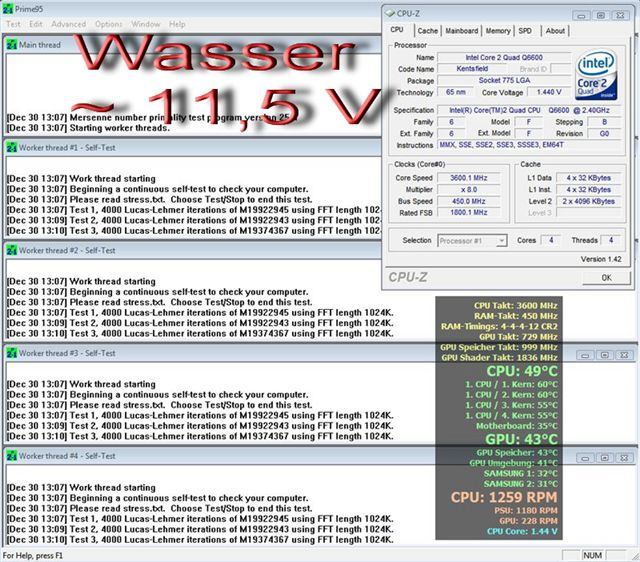The width and height of the screenshot is (640, 562).
Task: Open the Test menu in Prime95
Action: (13, 24)
